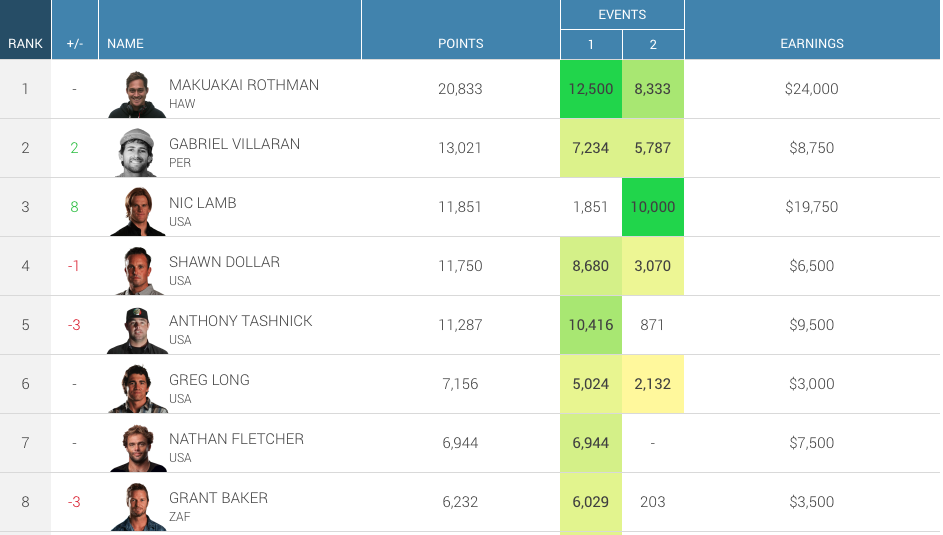Open the Makuakai Rothman name link
Viewport: 943px width, 535px height.
244,85
